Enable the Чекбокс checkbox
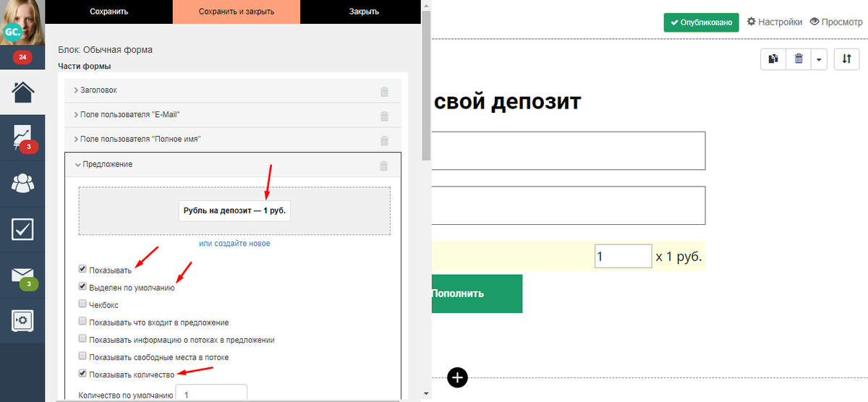The width and height of the screenshot is (868, 402). coord(82,304)
